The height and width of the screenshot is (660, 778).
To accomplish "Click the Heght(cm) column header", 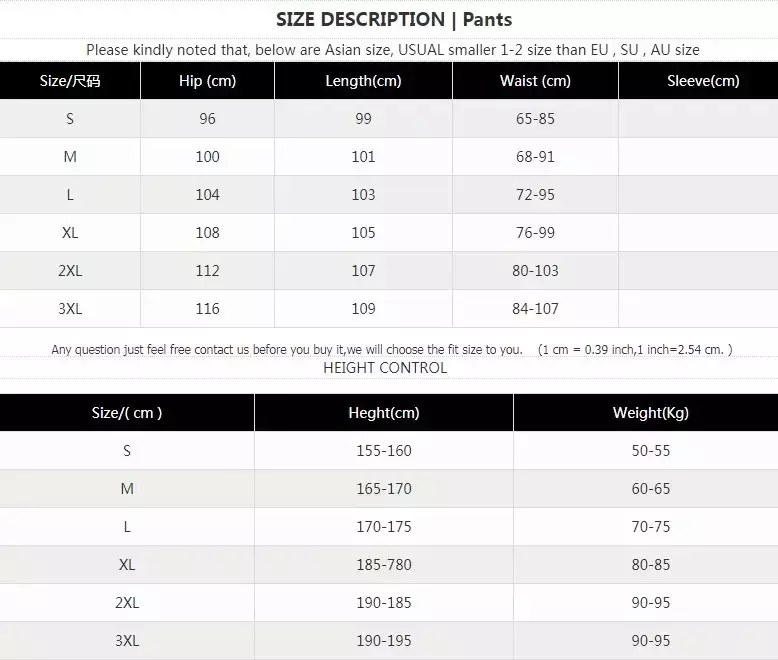I will tap(384, 412).
